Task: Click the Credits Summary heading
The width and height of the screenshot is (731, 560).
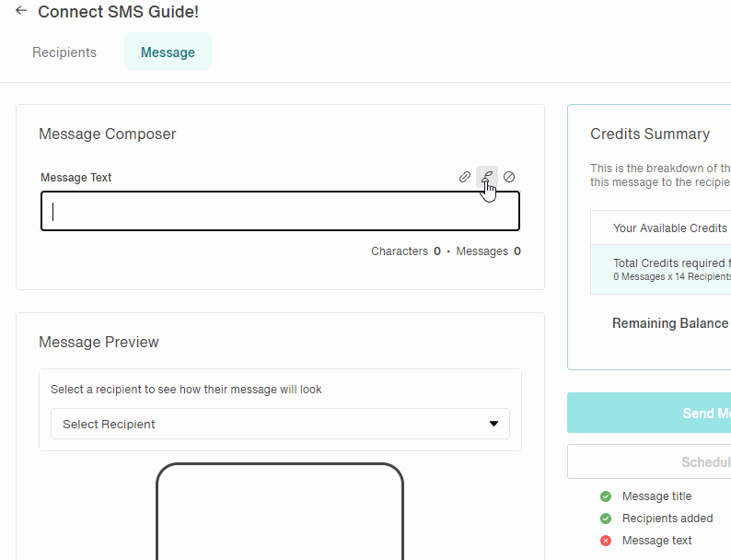Action: click(x=650, y=134)
